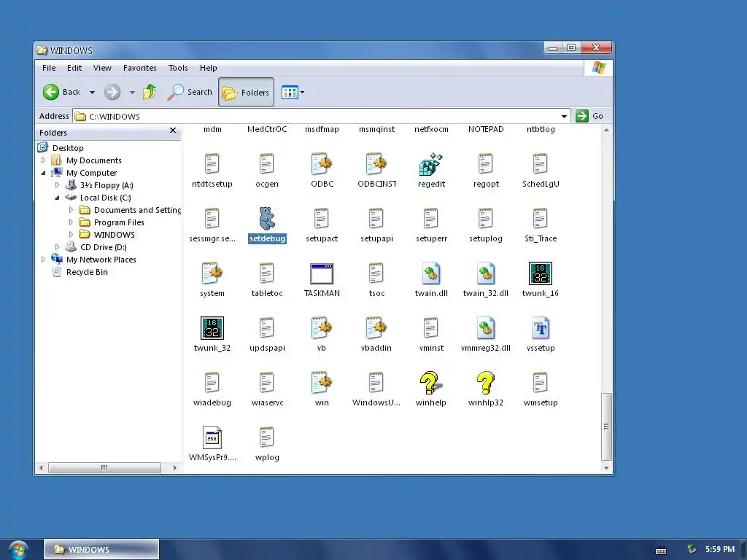Image resolution: width=747 pixels, height=560 pixels.
Task: Select the SchedLgU text file icon
Action: point(541,164)
